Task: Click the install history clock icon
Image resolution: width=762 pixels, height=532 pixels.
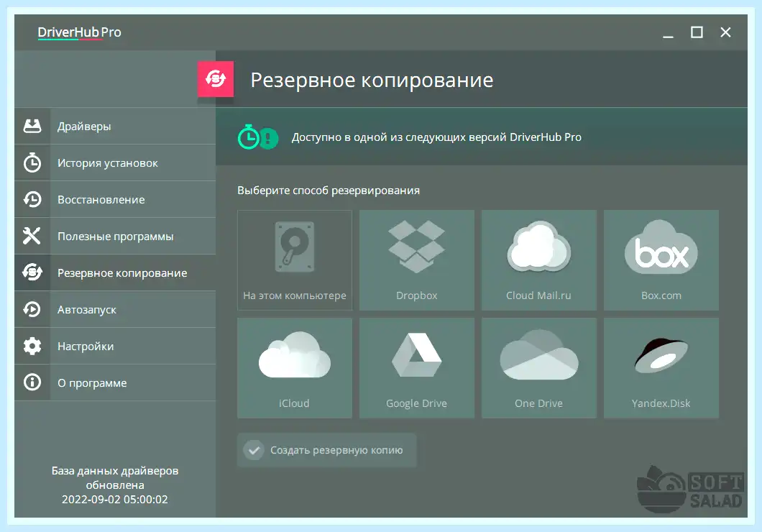Action: [x=32, y=162]
